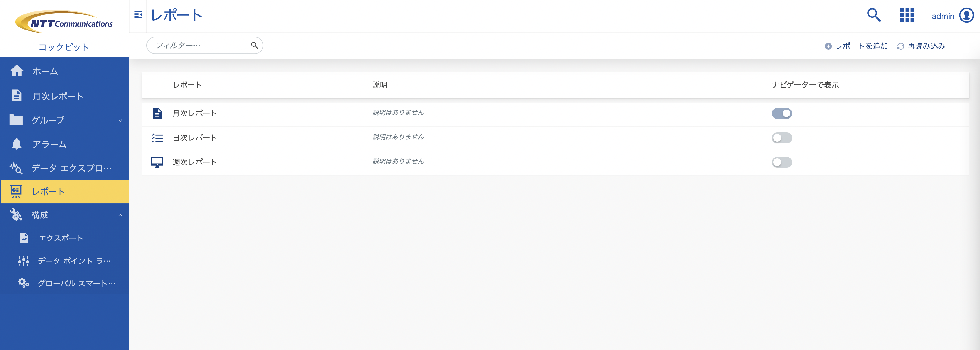
Task: Click the refresh arrows icon beside 再読み込み
Action: click(x=900, y=46)
